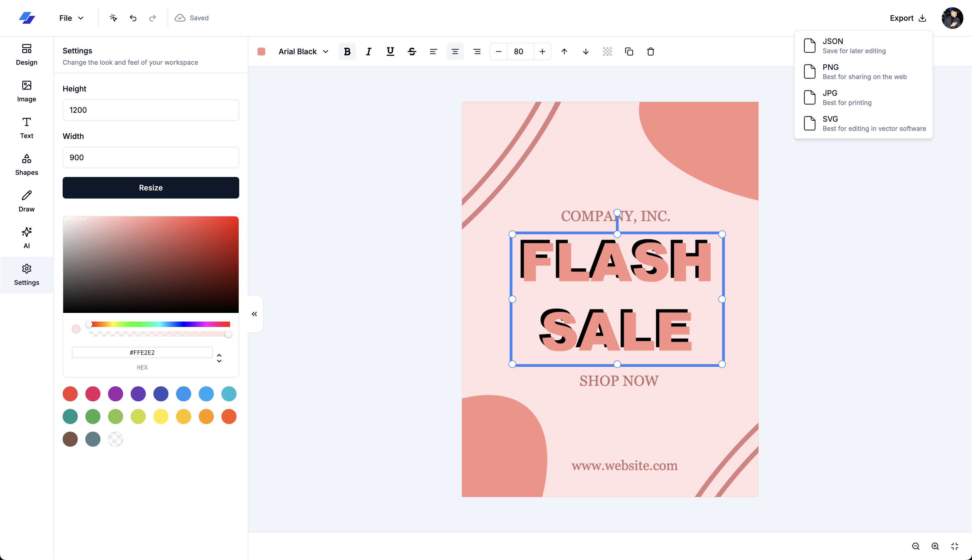Duplicate the selected text element

(x=629, y=52)
